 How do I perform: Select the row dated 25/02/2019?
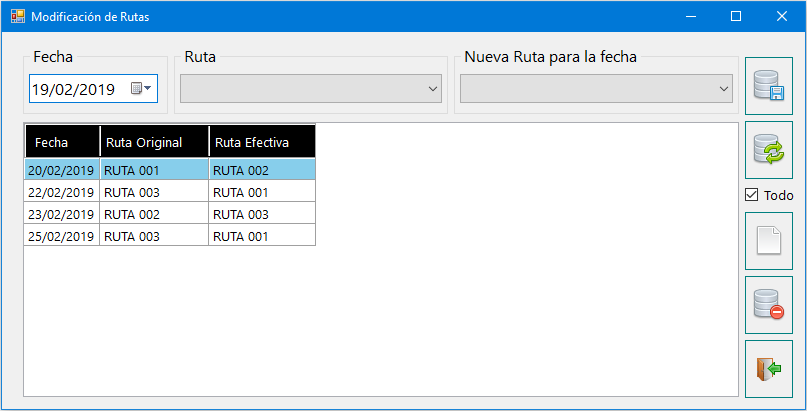pos(170,236)
